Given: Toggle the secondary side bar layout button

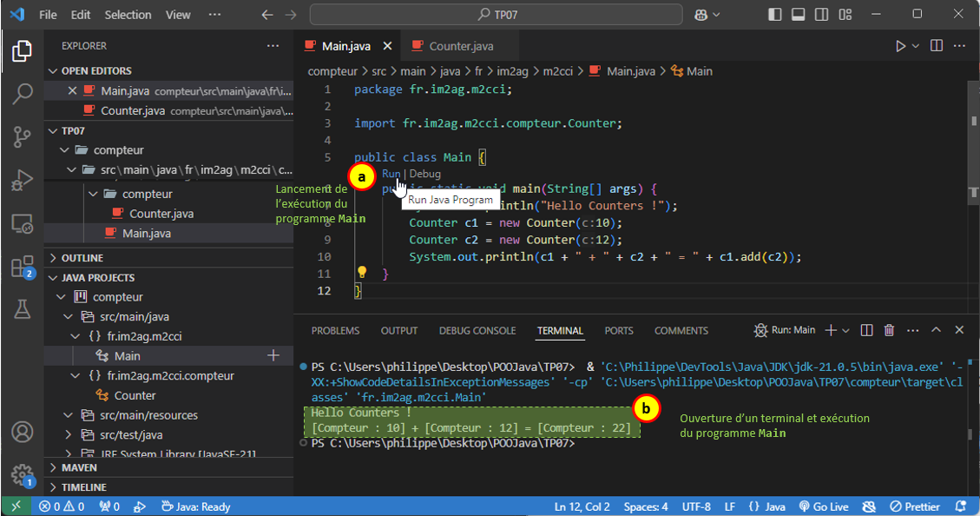Looking at the screenshot, I should [x=820, y=15].
